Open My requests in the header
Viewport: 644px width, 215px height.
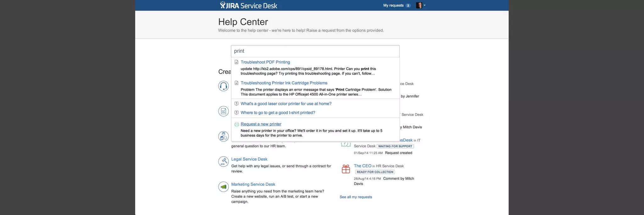tap(393, 5)
